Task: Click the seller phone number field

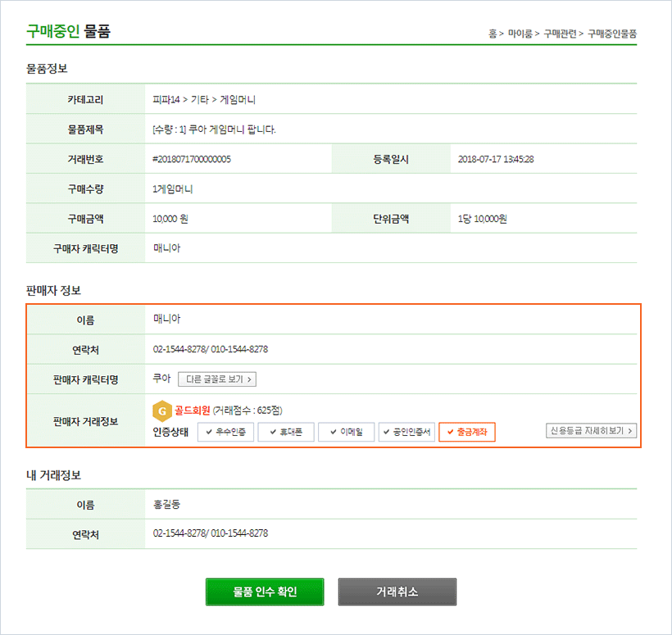Action: point(211,349)
